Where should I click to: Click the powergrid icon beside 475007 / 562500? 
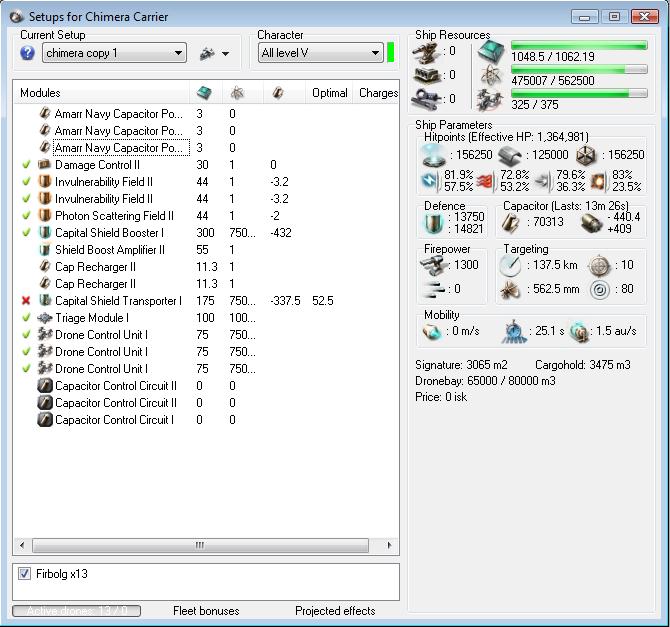(491, 76)
